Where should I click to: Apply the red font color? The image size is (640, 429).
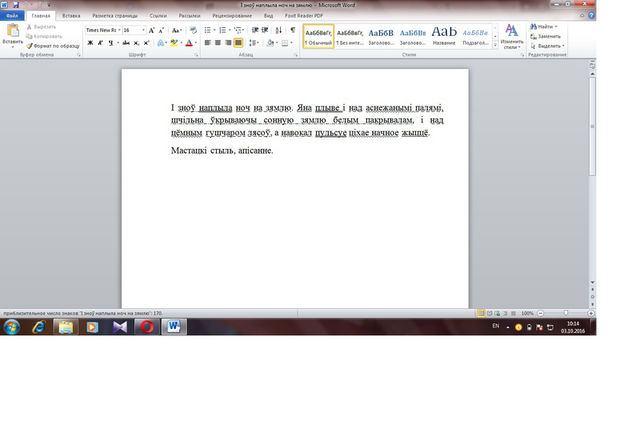[x=189, y=43]
